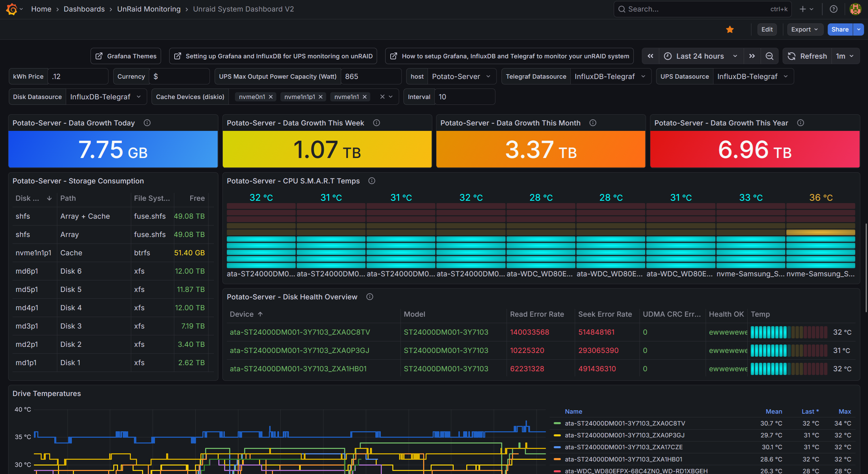The height and width of the screenshot is (474, 868).
Task: Expand the 1m auto-refresh interval dropdown
Action: 845,56
